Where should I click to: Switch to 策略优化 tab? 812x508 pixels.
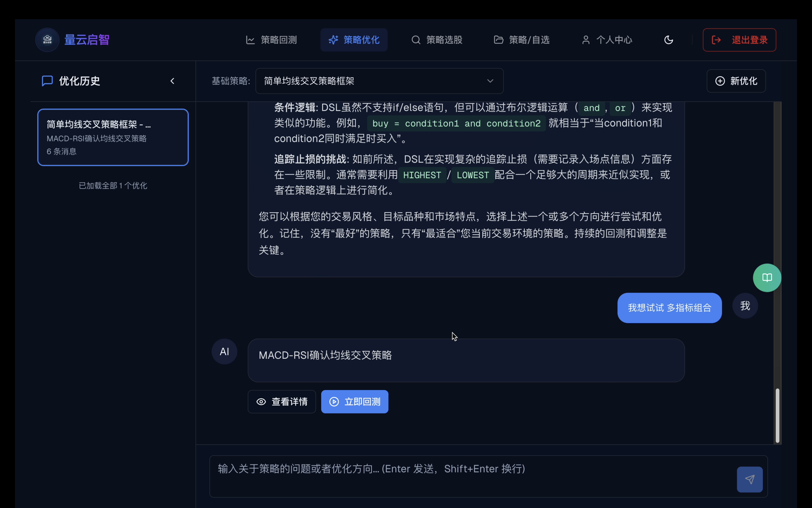point(354,40)
